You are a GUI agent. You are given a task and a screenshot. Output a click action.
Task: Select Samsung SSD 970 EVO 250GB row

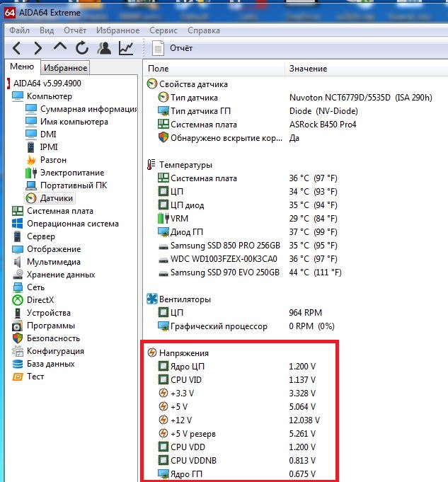click(250, 272)
